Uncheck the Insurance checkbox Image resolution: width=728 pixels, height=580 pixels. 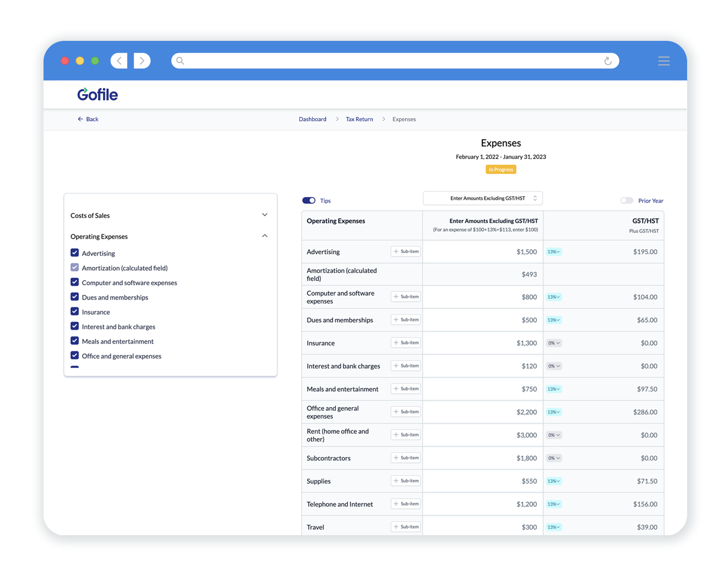[75, 311]
